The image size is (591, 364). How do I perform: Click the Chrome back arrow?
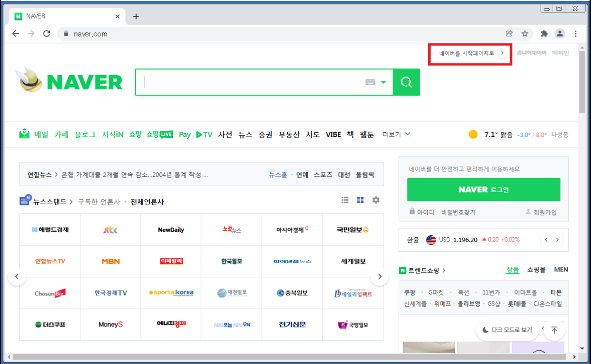16,33
